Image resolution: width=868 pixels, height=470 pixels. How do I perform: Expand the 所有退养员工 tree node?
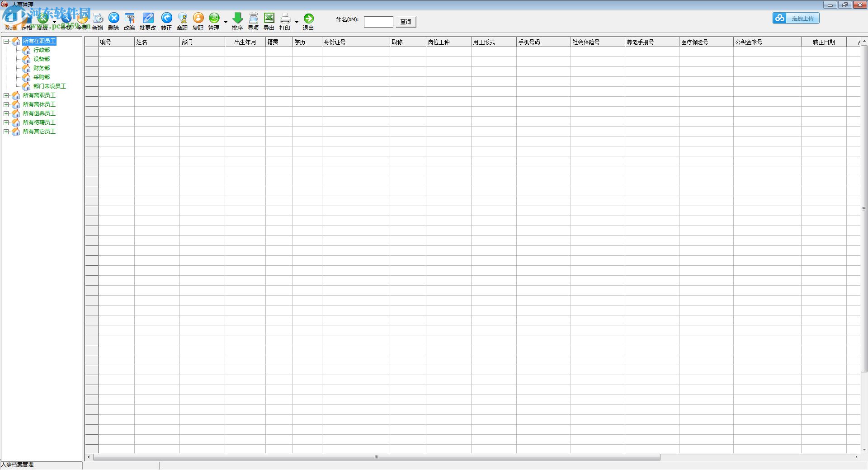click(6, 113)
